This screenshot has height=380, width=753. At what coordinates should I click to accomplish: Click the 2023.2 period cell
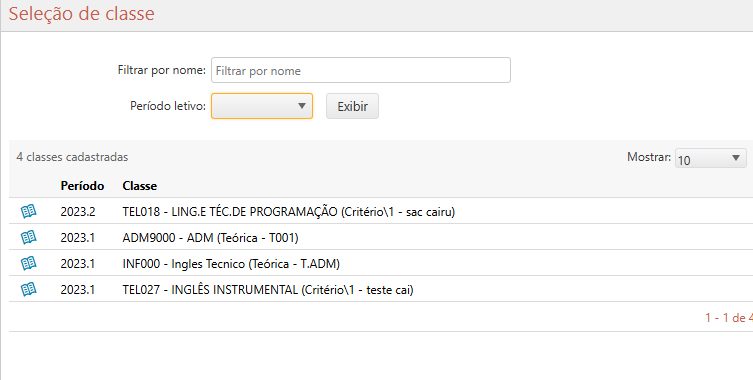pos(78,211)
